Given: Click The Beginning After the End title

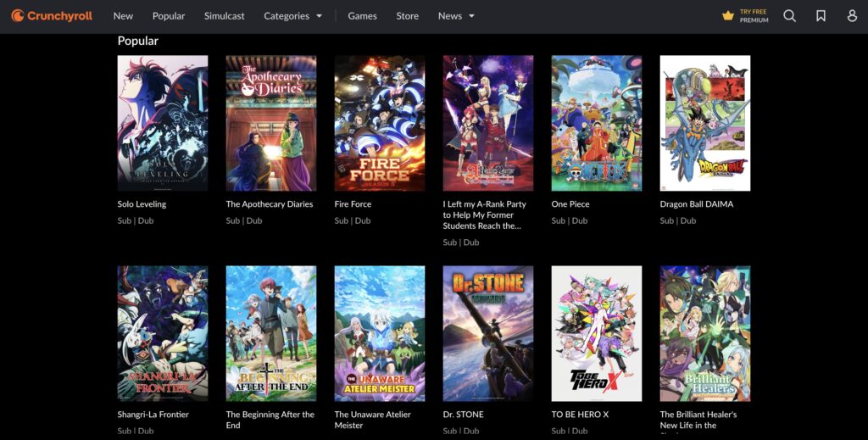Looking at the screenshot, I should pos(270,420).
